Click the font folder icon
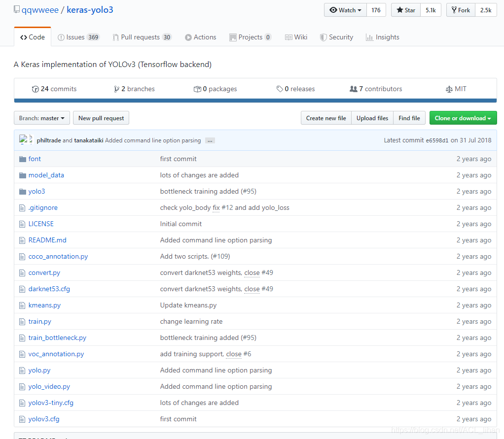This screenshot has width=504, height=439. tap(23, 159)
